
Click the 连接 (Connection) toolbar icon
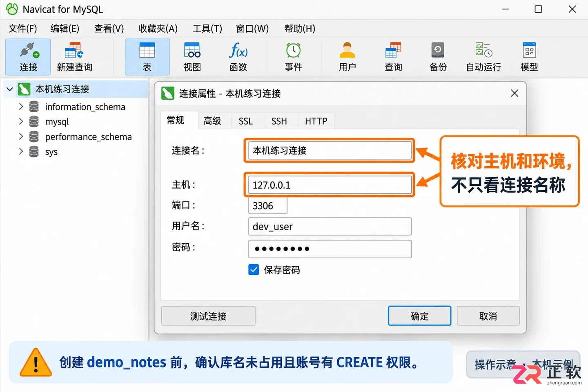28,57
